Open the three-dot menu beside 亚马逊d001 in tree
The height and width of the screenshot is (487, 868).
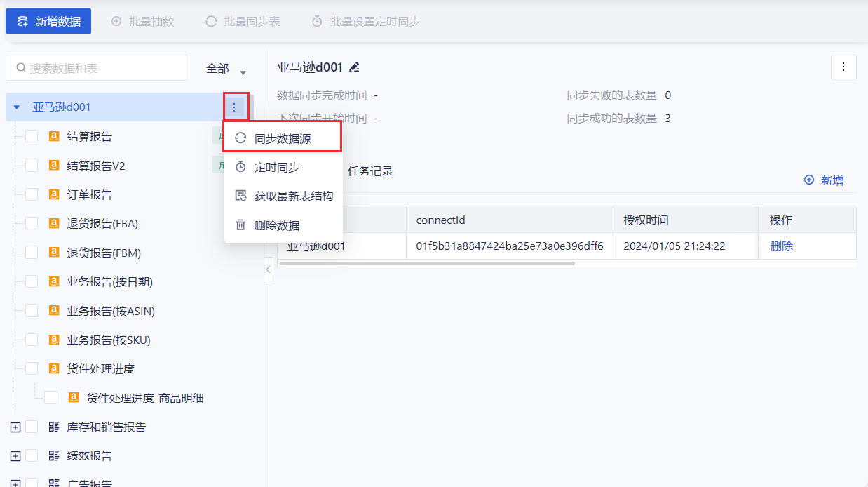(234, 107)
